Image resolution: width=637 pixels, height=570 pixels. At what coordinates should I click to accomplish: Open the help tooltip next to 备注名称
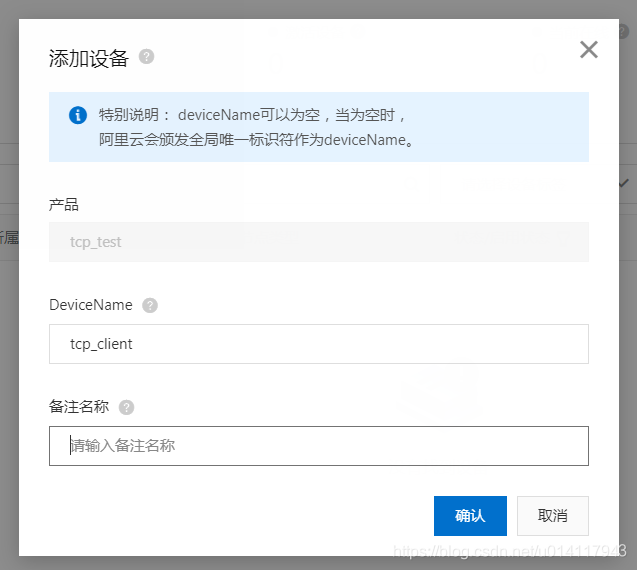pyautogui.click(x=126, y=407)
